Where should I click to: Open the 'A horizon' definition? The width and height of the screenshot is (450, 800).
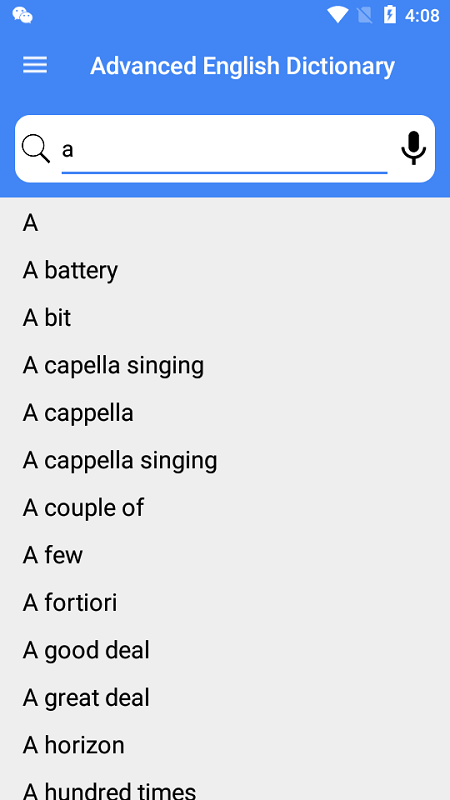point(225,745)
